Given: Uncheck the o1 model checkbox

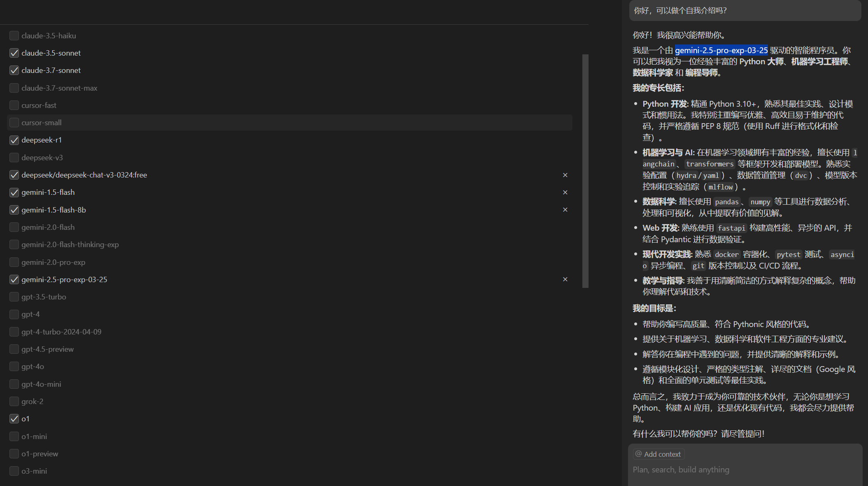Looking at the screenshot, I should [x=14, y=418].
